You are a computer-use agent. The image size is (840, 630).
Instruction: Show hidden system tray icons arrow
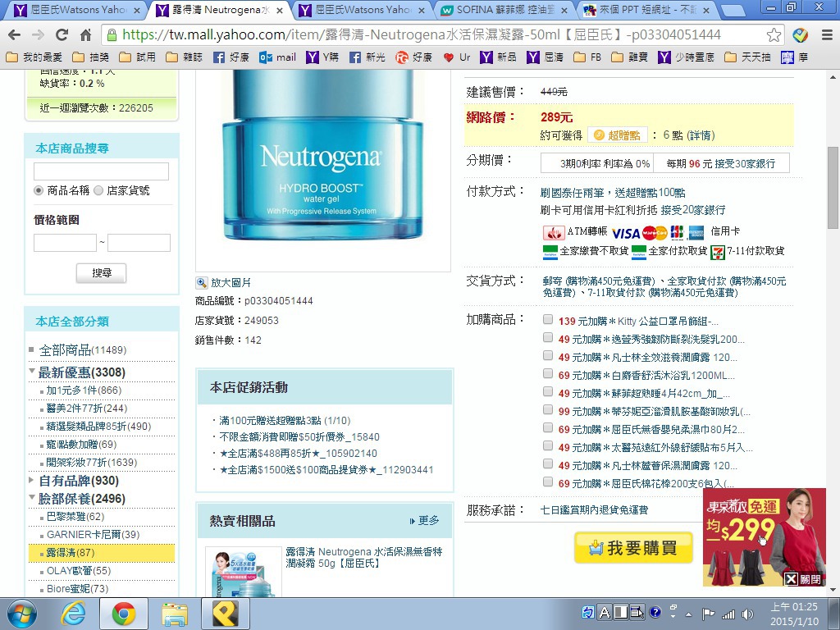click(x=688, y=614)
